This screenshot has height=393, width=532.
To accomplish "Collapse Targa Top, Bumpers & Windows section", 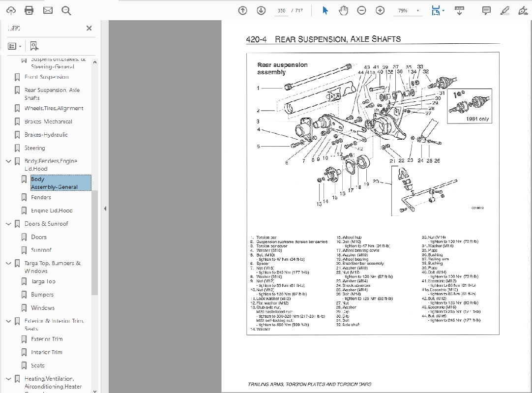I will tap(8, 263).
